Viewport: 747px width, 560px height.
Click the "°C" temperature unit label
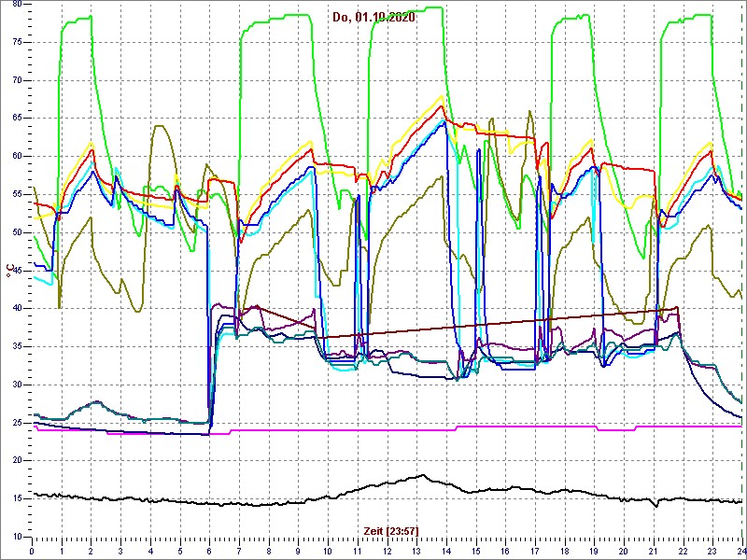(x=9, y=272)
